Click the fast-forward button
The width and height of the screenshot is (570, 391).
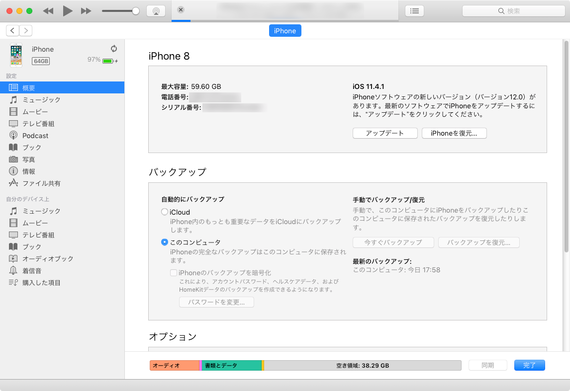(86, 11)
